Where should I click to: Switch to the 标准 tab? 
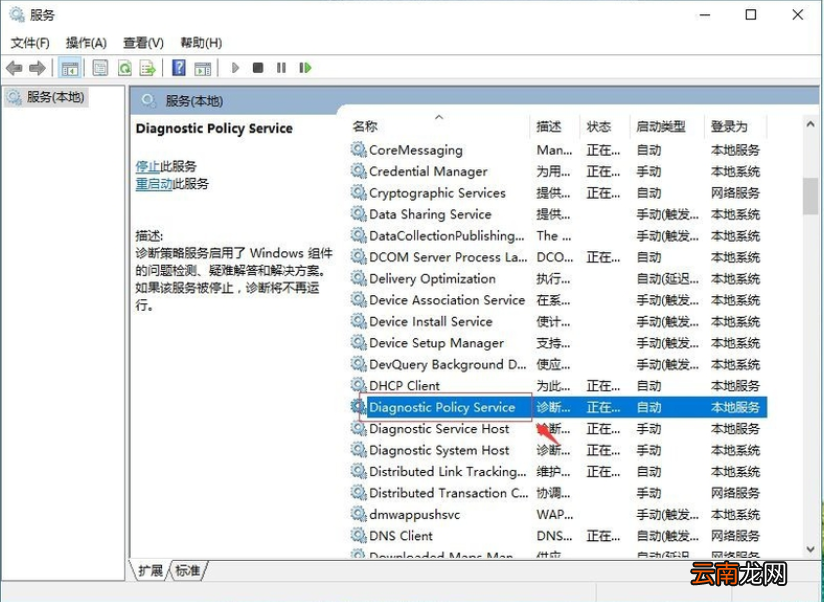pyautogui.click(x=188, y=570)
